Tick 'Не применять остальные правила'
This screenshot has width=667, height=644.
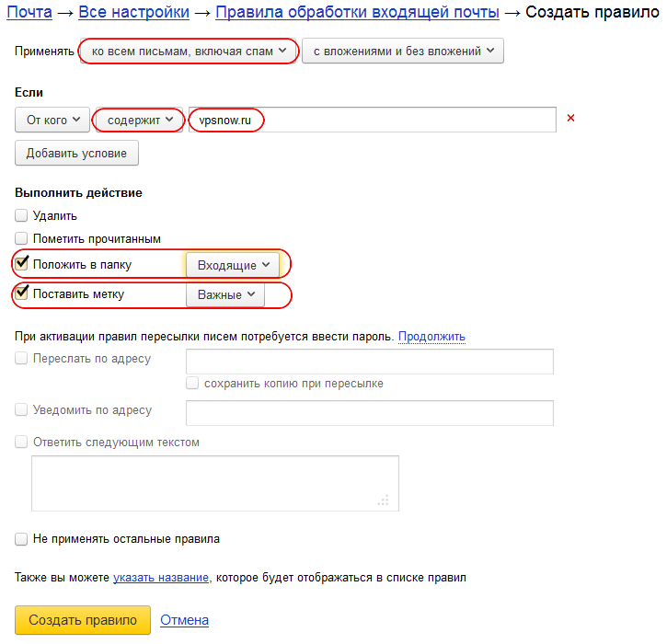pos(21,539)
